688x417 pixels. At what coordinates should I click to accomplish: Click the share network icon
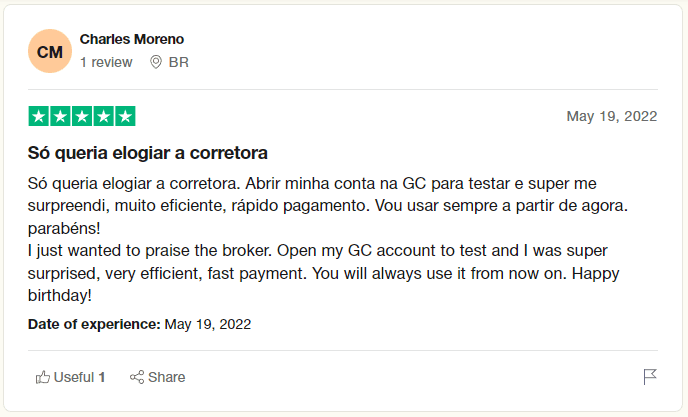[137, 377]
